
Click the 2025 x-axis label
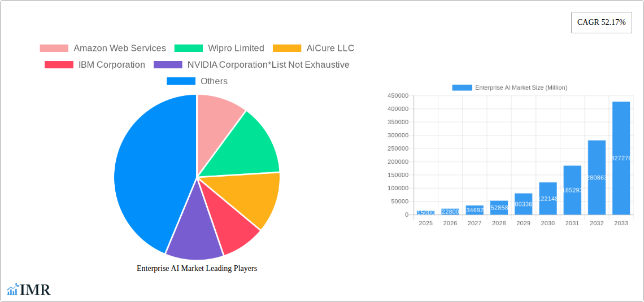pyautogui.click(x=425, y=223)
